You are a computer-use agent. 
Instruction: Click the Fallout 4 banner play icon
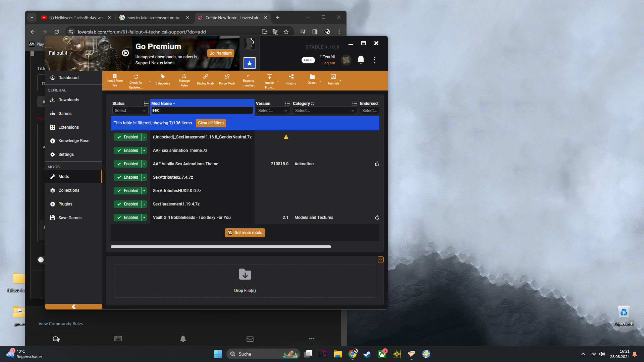125,53
